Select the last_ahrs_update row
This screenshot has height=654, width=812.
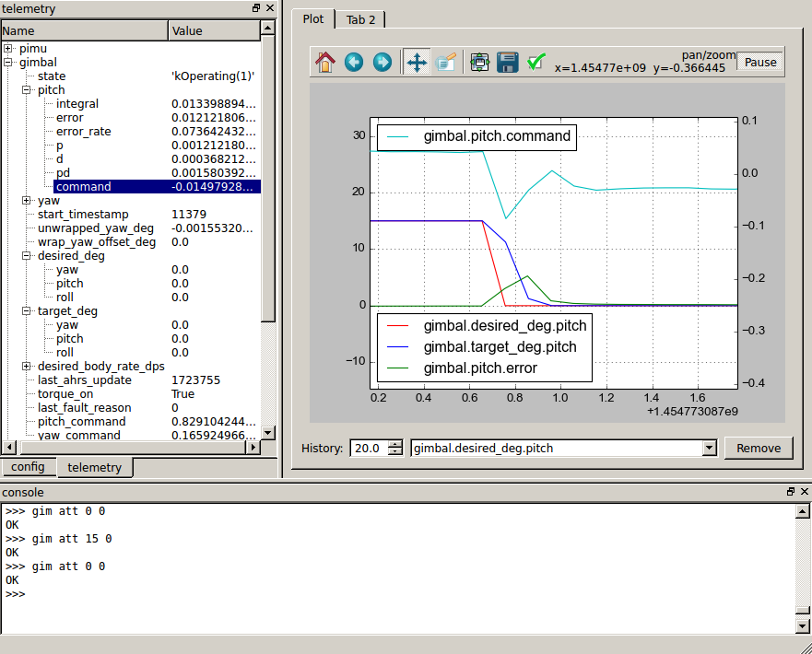[131, 380]
